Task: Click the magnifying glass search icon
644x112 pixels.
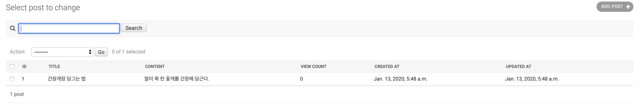Action: click(13, 28)
